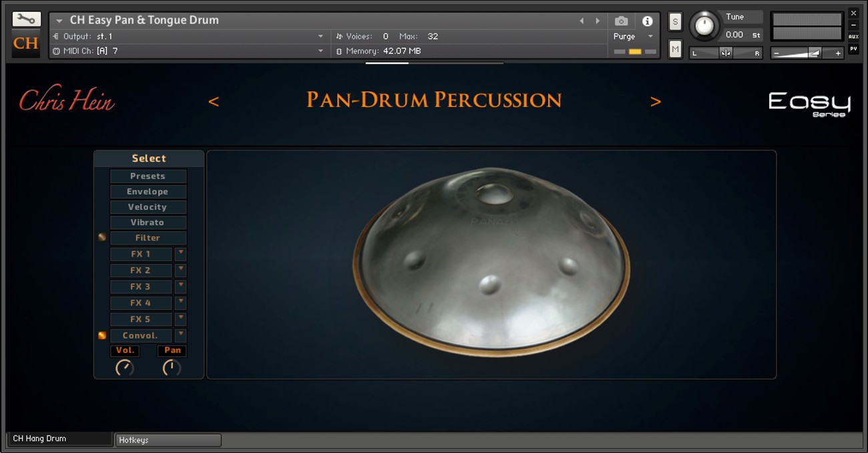868x453 pixels.
Task: Click Pan-Drum Percussion title
Action: (434, 100)
